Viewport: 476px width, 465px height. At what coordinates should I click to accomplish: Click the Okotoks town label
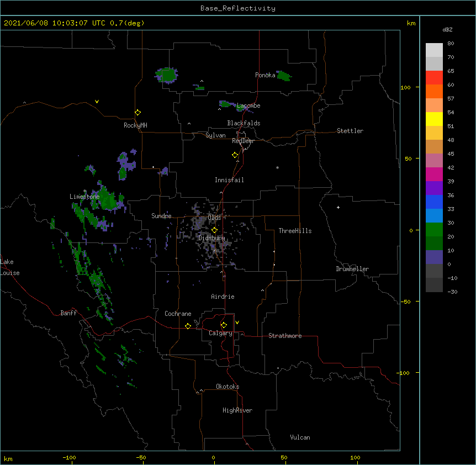pos(228,387)
